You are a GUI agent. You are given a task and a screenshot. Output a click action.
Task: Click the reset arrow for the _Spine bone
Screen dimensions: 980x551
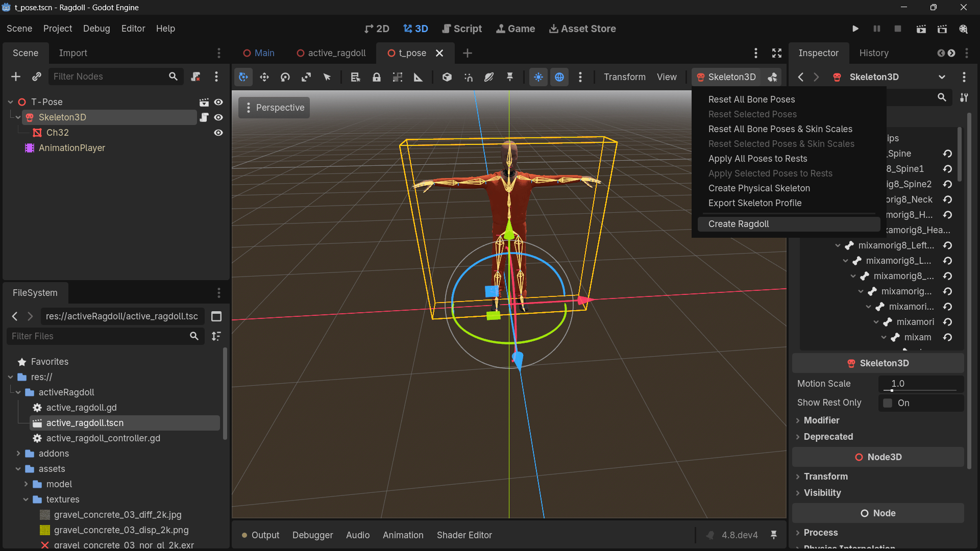coord(948,154)
